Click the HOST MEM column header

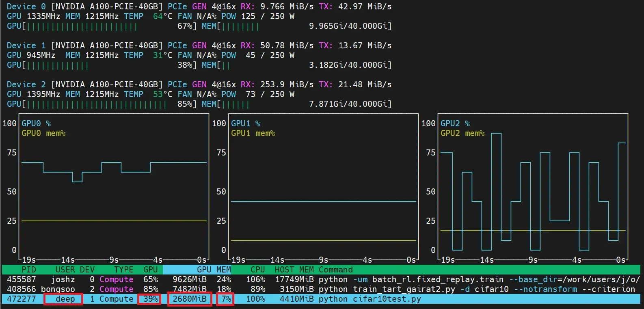tap(294, 270)
